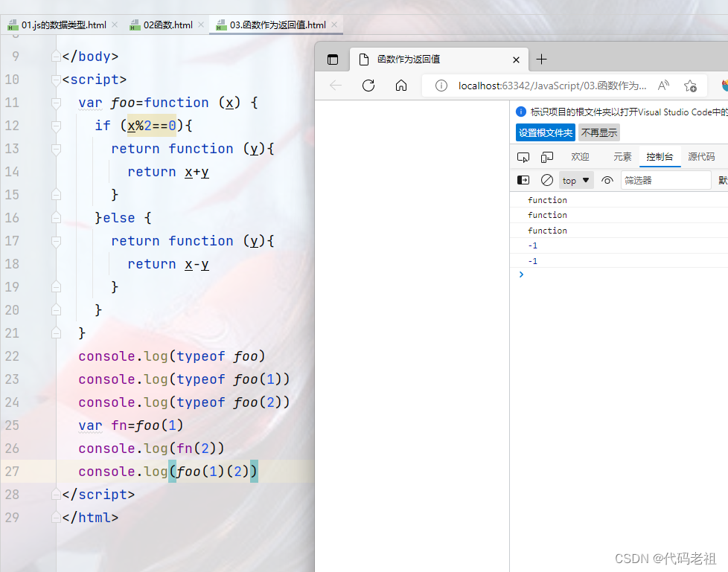728x572 pixels.
Task: Collapse the else block fold on line 16
Action: [x=56, y=218]
